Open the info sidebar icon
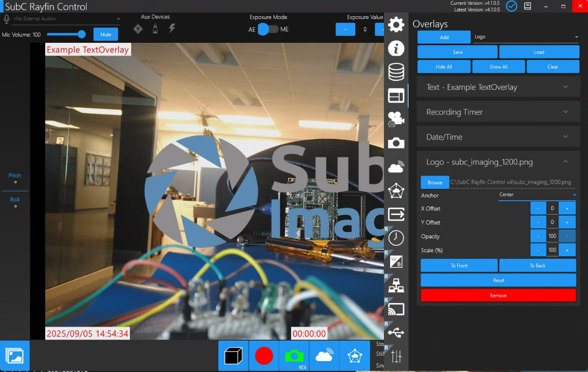Screen dimensions: 588x372 click(396, 48)
